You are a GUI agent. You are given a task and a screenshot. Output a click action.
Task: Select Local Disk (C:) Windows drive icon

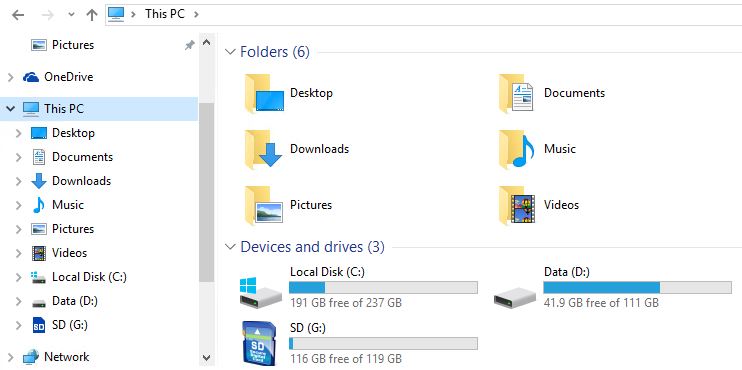(x=260, y=293)
